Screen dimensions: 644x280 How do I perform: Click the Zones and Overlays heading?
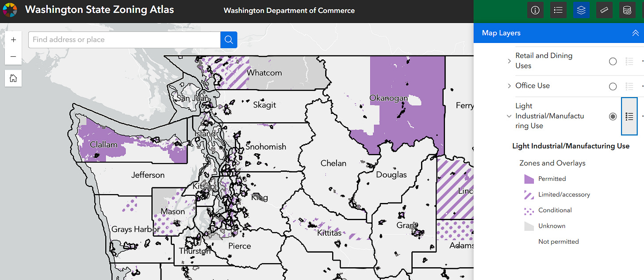click(552, 163)
